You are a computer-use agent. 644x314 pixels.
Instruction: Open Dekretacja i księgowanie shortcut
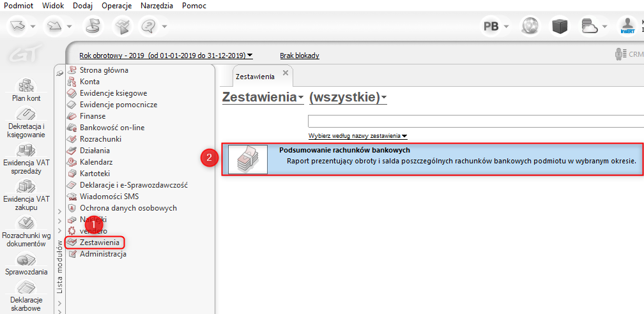26,123
